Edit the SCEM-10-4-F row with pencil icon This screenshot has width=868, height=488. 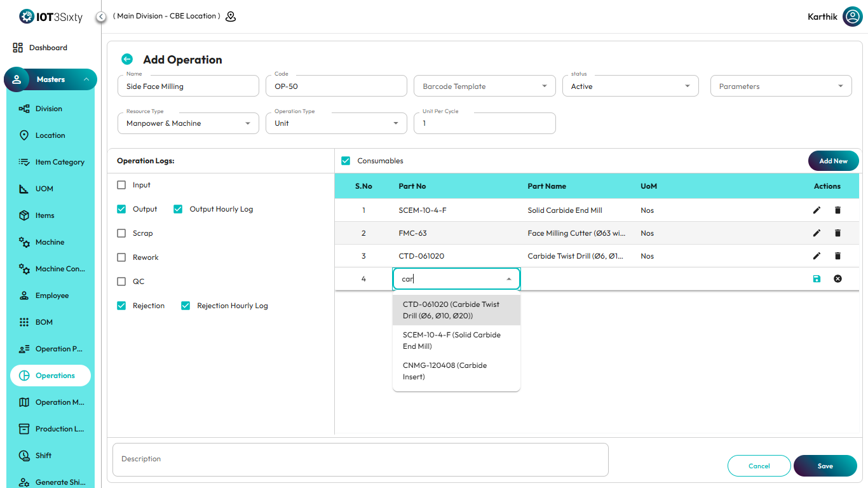point(817,210)
